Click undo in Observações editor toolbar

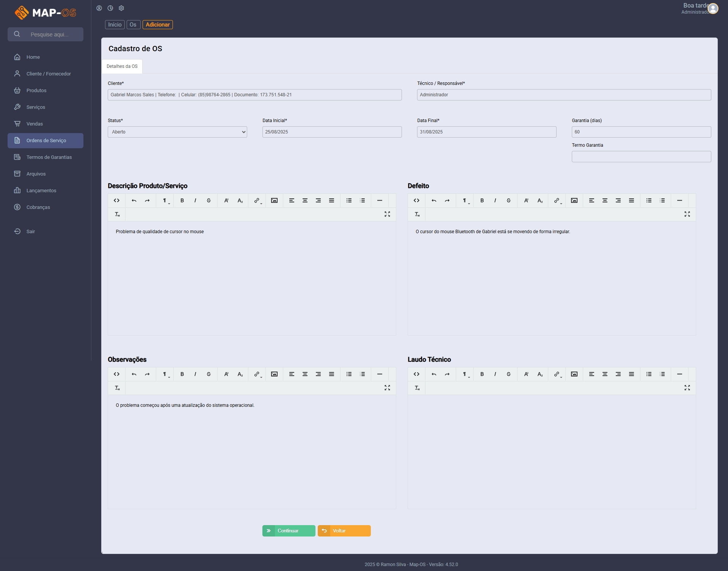[x=134, y=374]
